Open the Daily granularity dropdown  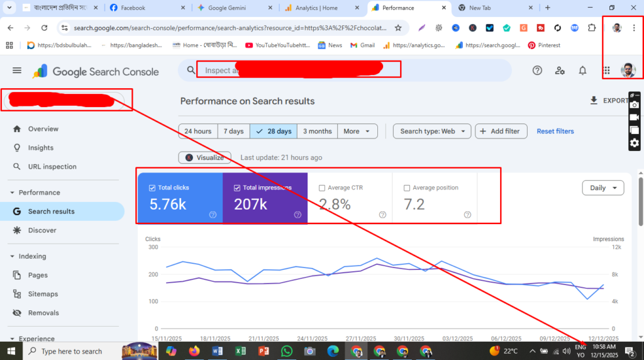[603, 188]
